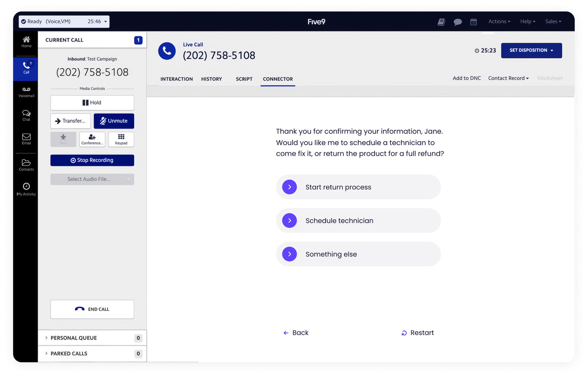Choose Schedule technician option
Image resolution: width=588 pixels, height=377 pixels.
(x=358, y=221)
